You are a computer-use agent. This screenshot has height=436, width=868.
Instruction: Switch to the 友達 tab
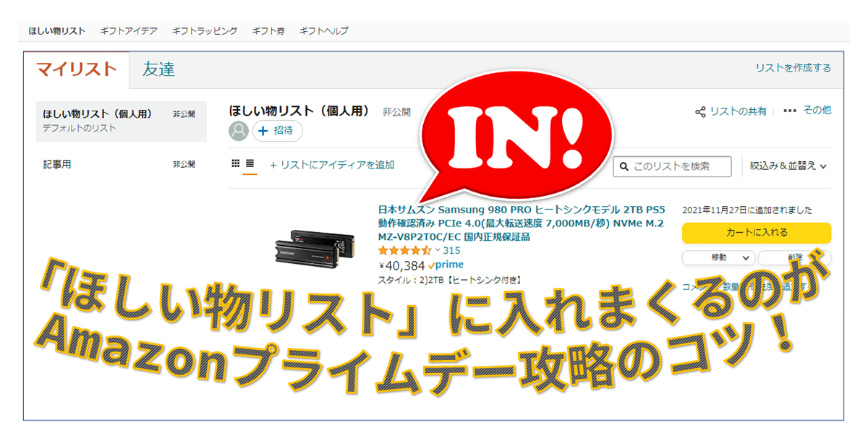159,69
